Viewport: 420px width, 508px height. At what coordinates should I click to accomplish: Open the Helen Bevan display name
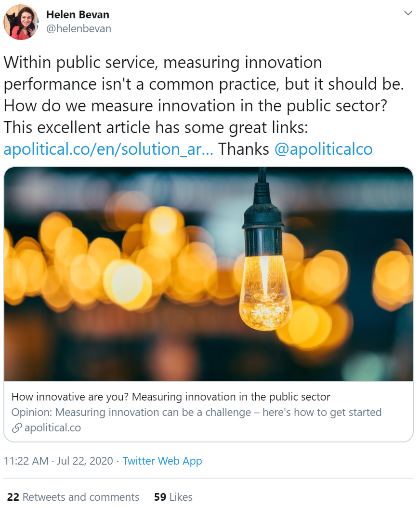coord(77,15)
